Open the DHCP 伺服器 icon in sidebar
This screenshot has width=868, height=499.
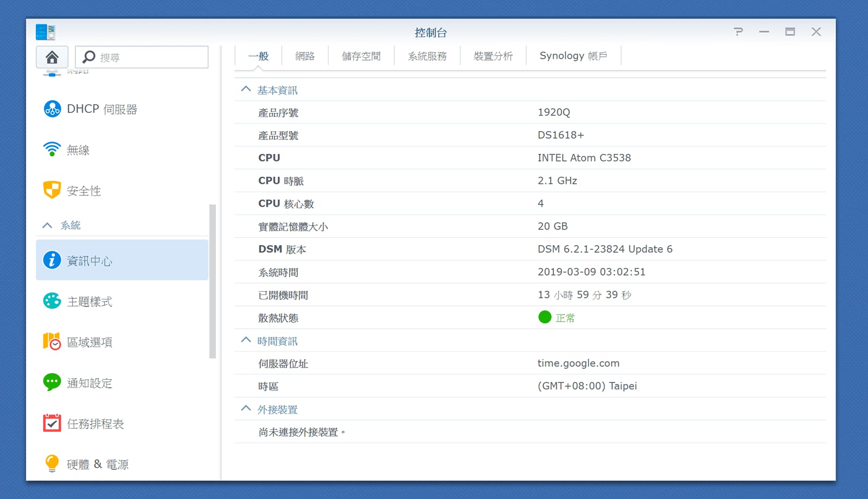coord(52,109)
